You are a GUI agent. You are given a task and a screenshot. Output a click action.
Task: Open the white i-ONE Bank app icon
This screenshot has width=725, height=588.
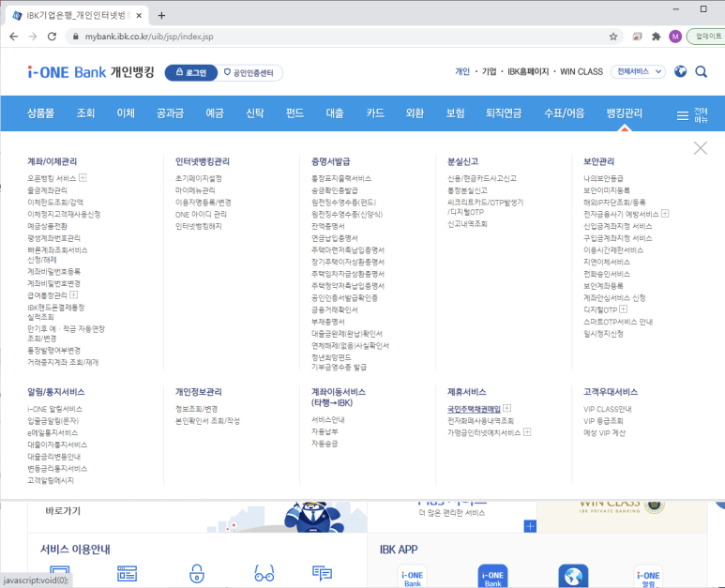(413, 576)
